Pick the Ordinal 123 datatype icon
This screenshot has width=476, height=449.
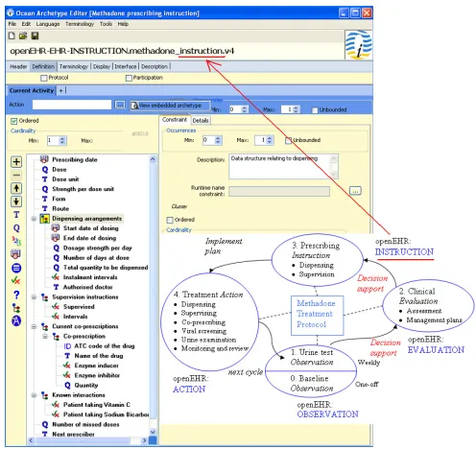tap(16, 241)
